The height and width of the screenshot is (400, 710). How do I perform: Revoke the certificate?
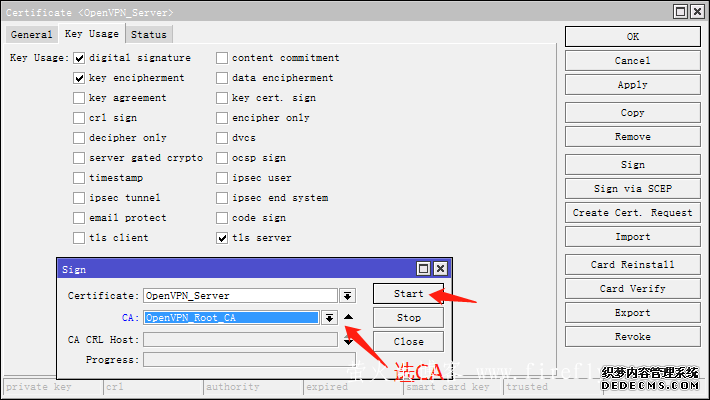(633, 337)
